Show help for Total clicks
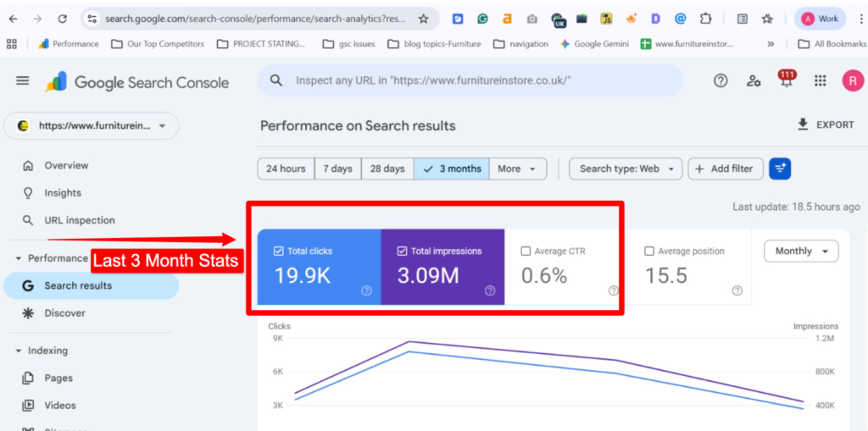This screenshot has width=868, height=431. tap(366, 291)
